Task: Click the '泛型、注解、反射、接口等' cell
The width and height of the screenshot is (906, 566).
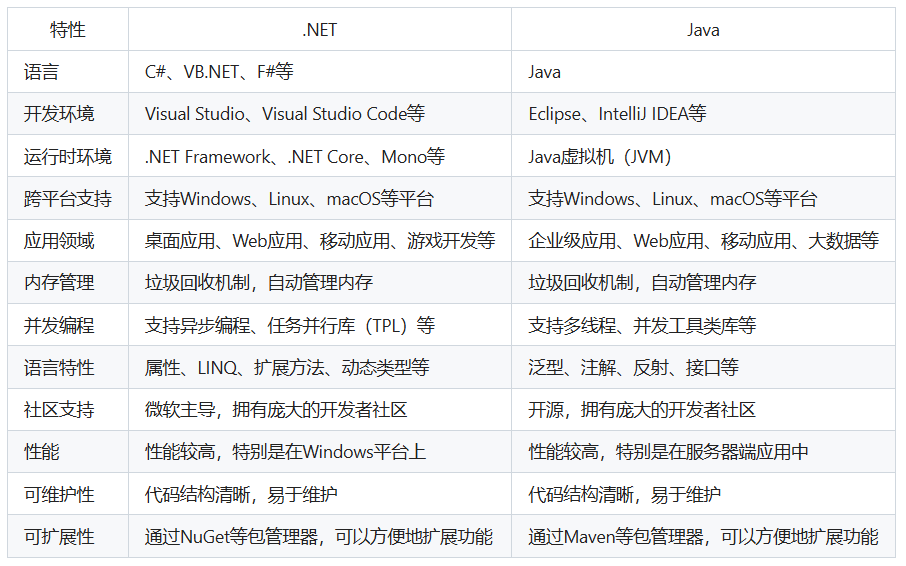Action: pos(703,367)
